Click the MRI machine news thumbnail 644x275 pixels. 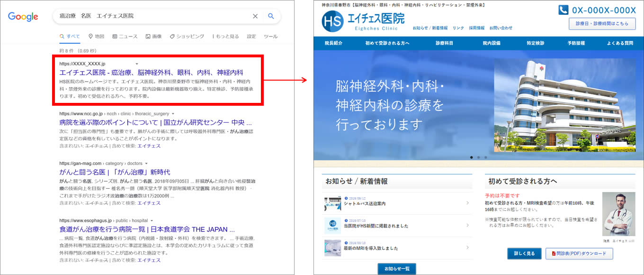point(332,247)
